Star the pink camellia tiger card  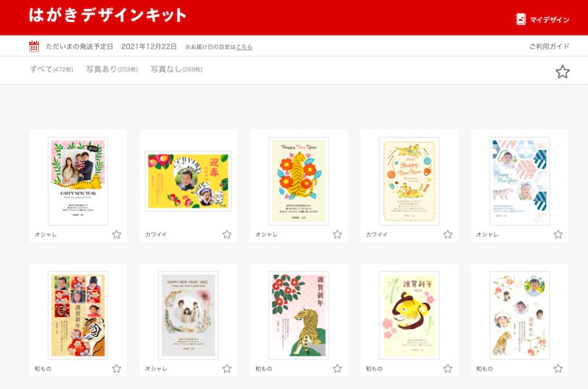coord(337,368)
